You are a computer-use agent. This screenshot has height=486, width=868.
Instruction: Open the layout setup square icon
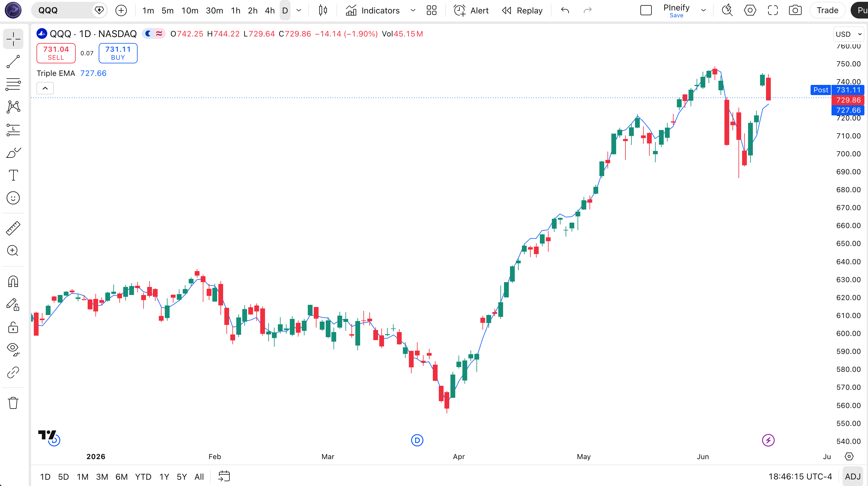pyautogui.click(x=646, y=10)
